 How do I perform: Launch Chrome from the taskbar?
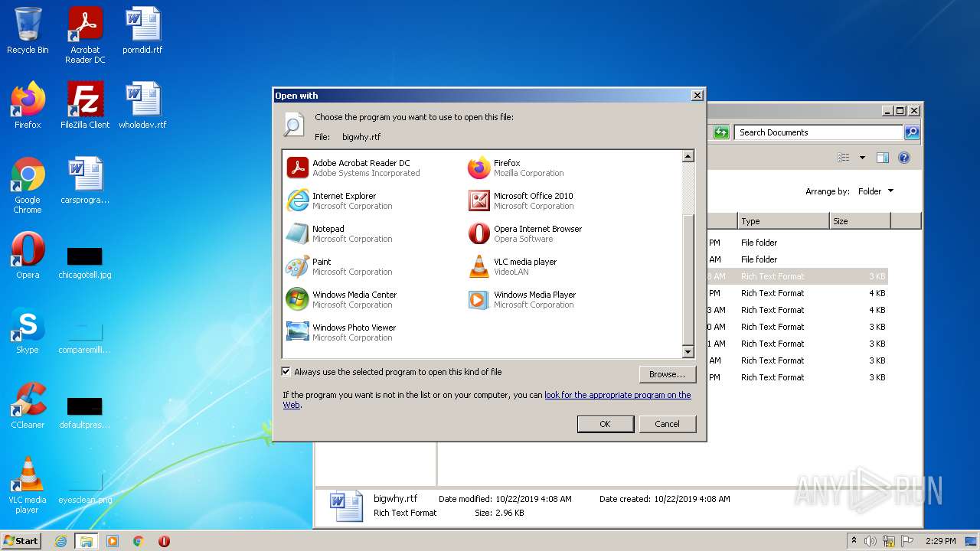(x=139, y=541)
